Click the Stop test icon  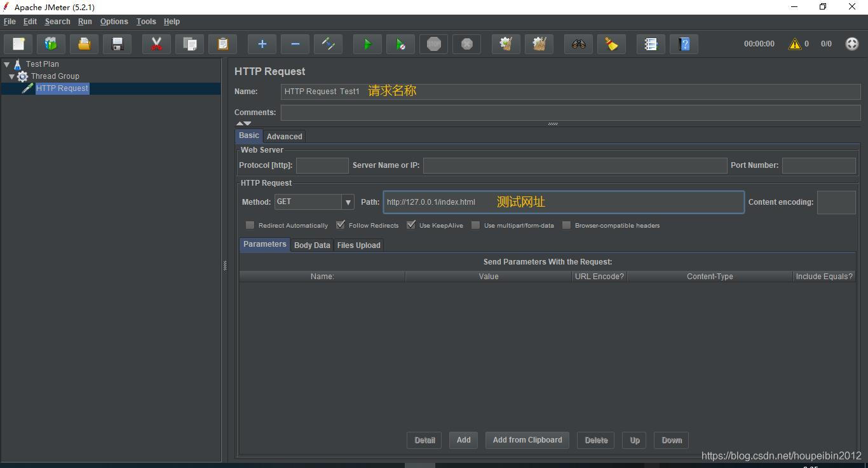(433, 44)
